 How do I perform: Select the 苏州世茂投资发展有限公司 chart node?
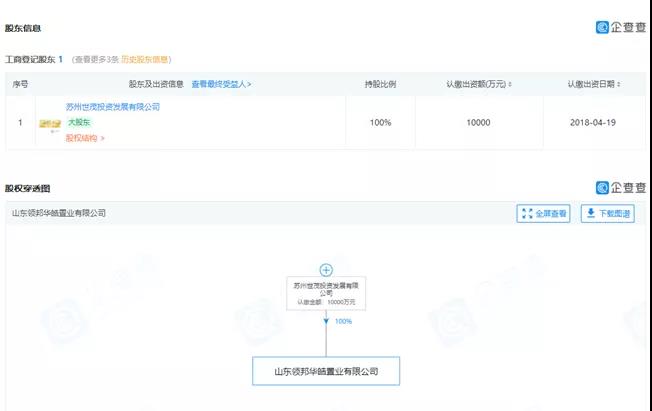326,293
